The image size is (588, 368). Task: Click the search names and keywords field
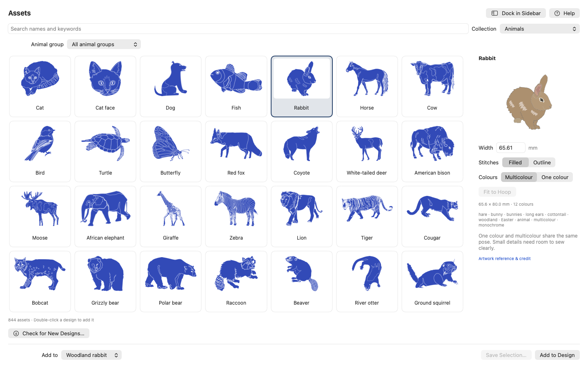(x=238, y=29)
